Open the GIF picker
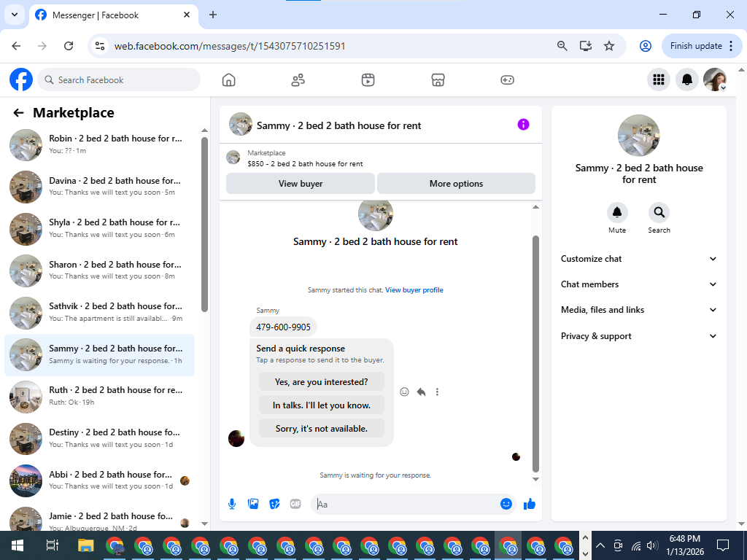 295,504
